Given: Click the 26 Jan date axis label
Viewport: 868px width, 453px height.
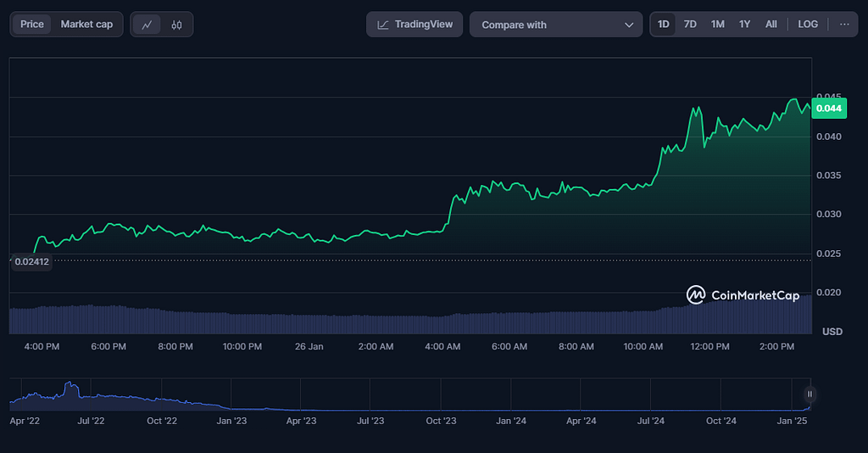Looking at the screenshot, I should (x=309, y=346).
